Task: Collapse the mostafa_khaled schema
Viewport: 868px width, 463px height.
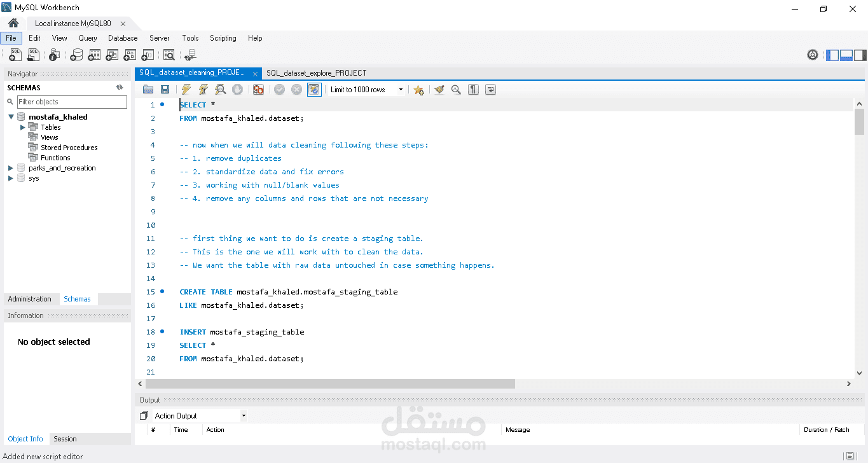Action: [11, 116]
